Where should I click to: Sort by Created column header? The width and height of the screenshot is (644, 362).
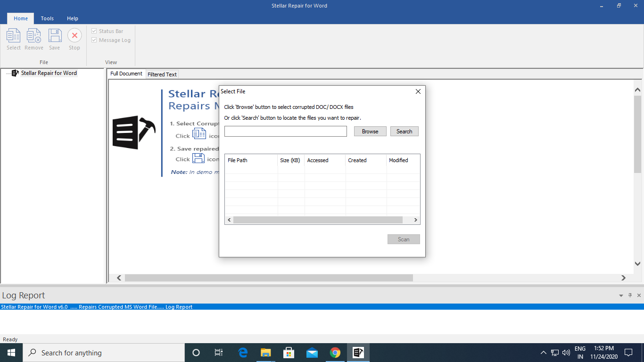point(366,160)
